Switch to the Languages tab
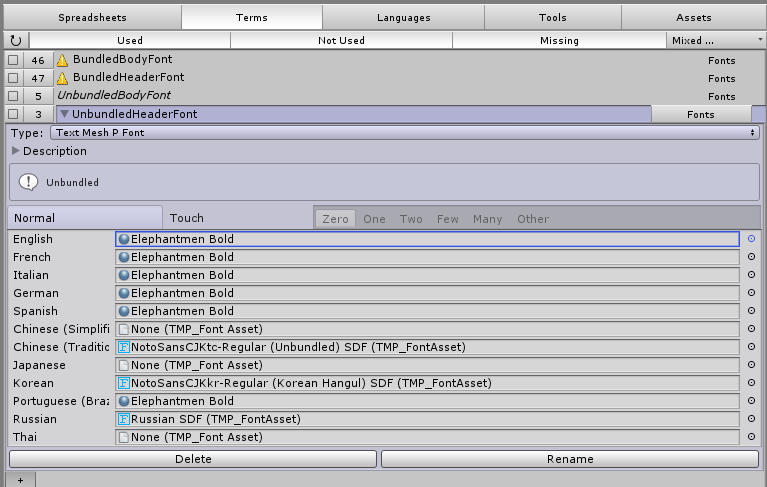The image size is (767, 487). 403,17
